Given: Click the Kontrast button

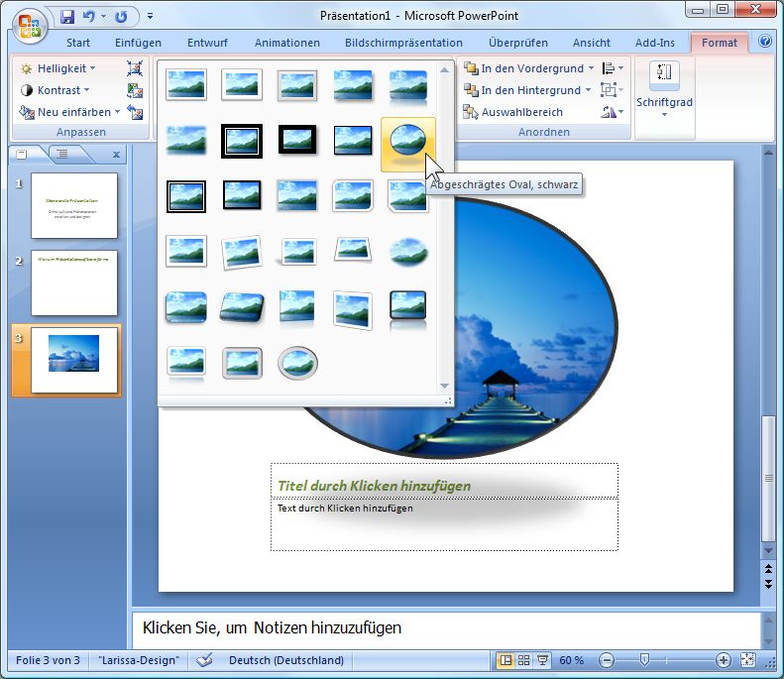Looking at the screenshot, I should 54,90.
